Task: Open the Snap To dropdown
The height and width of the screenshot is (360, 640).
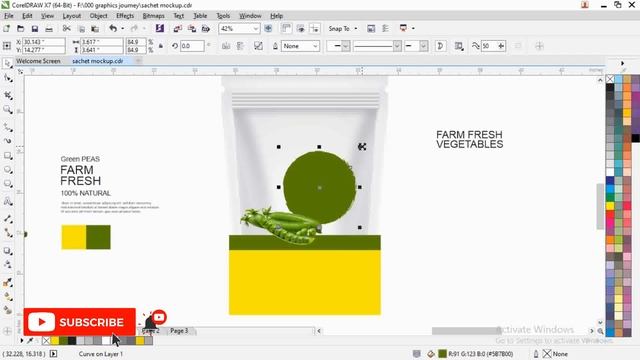Action: 343,29
